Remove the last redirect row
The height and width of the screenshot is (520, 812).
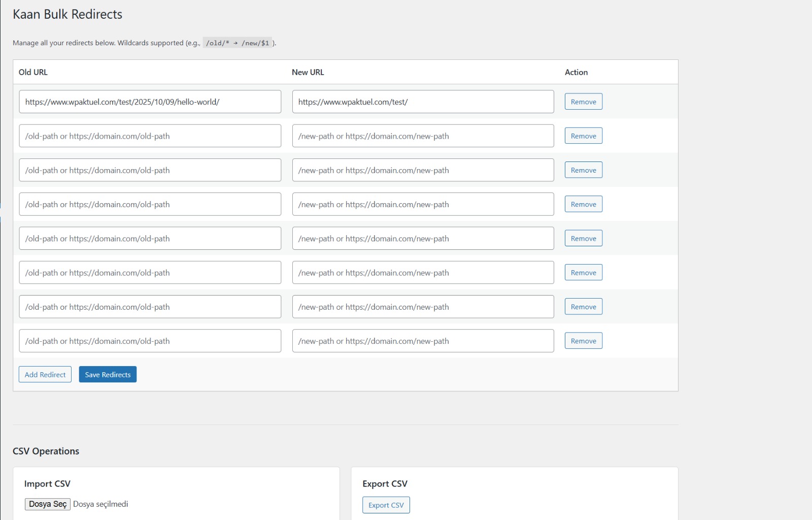[x=583, y=340]
